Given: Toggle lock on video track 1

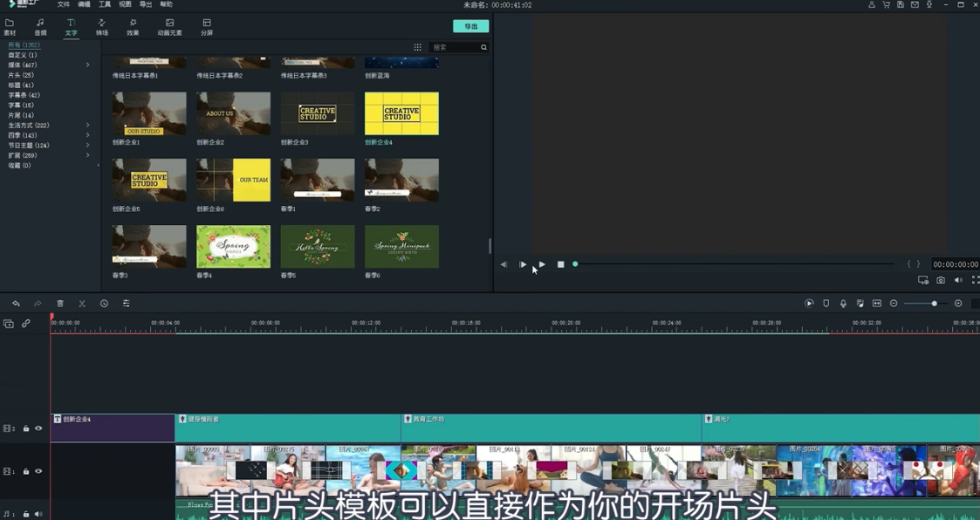Looking at the screenshot, I should coord(26,471).
